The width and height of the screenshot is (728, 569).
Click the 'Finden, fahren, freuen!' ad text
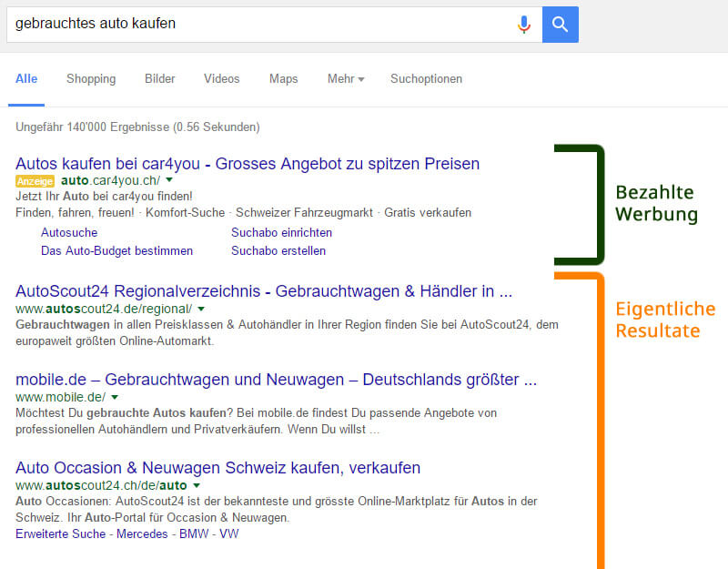coord(75,213)
